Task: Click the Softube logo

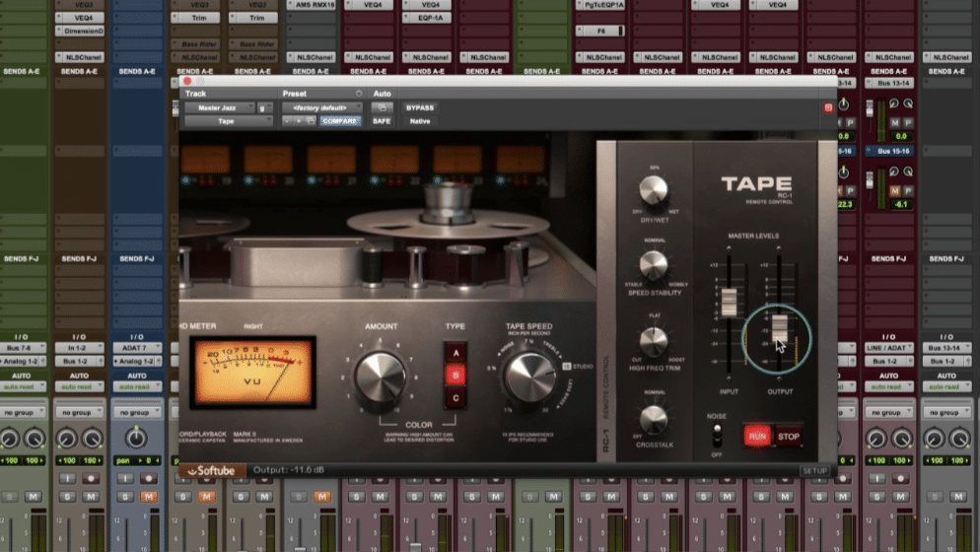Action: [211, 471]
